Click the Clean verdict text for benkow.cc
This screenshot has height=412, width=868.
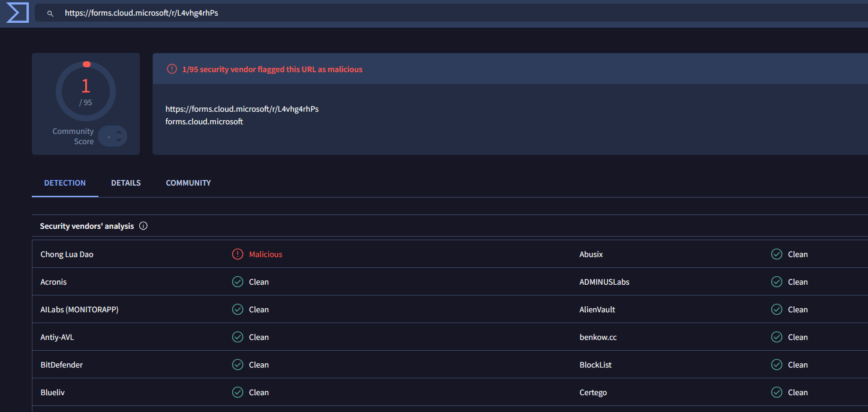tap(798, 337)
